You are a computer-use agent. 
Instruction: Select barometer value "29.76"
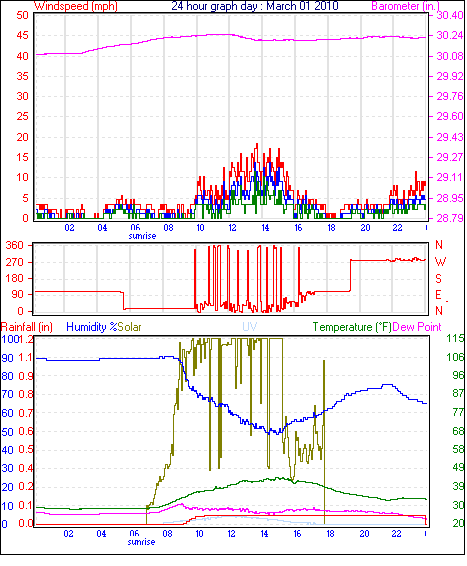point(450,96)
